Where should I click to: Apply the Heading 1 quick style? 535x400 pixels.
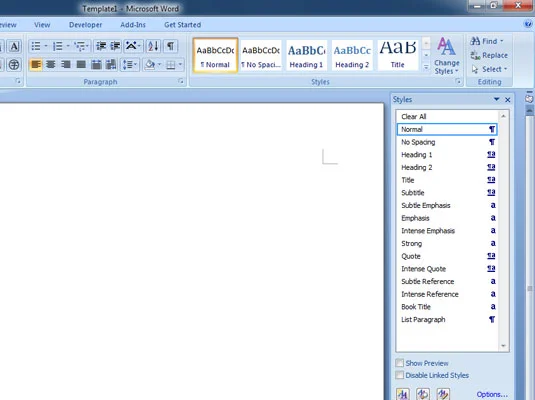click(306, 56)
